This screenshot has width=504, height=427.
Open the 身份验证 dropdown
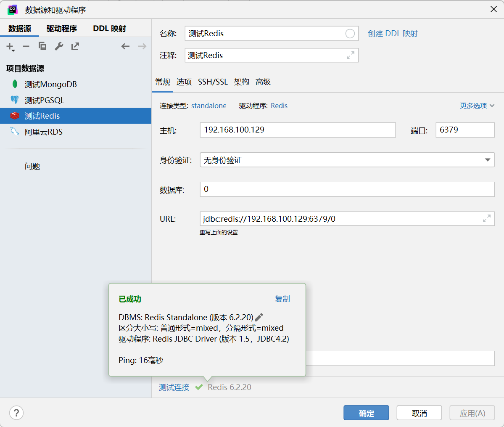(x=347, y=160)
